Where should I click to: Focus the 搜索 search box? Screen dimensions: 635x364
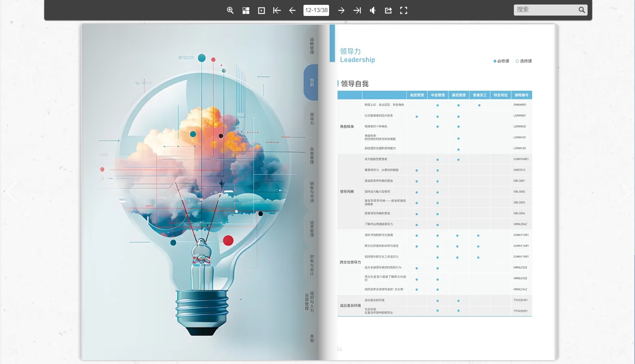[545, 10]
